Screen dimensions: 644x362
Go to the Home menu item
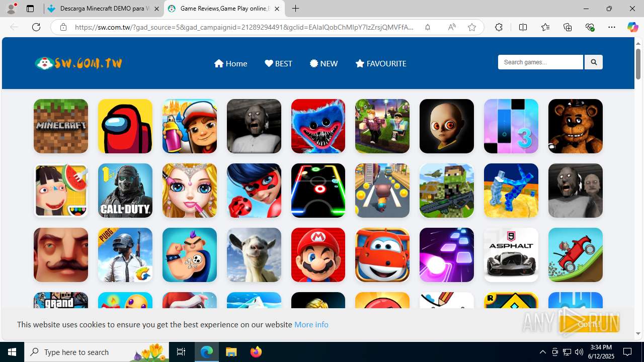230,63
